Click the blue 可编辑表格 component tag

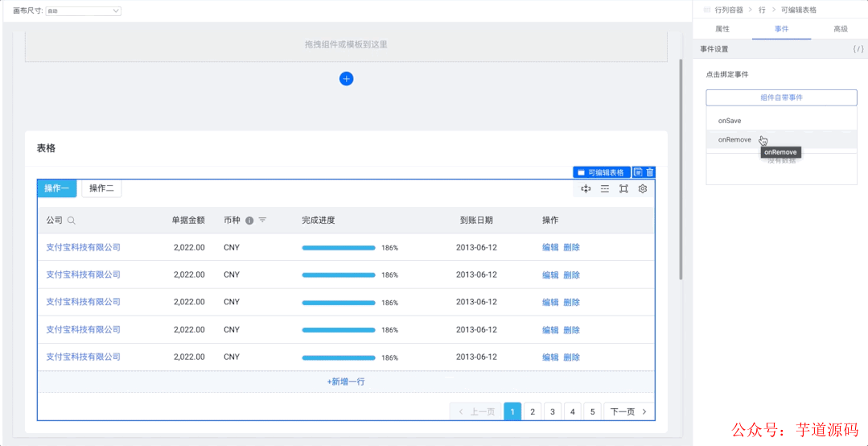[601, 172]
